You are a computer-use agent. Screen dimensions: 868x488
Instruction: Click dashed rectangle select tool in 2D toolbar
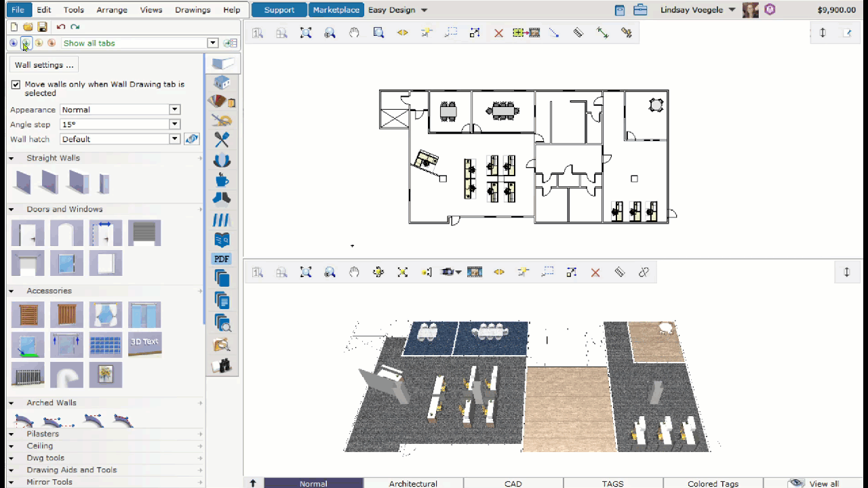click(x=451, y=33)
